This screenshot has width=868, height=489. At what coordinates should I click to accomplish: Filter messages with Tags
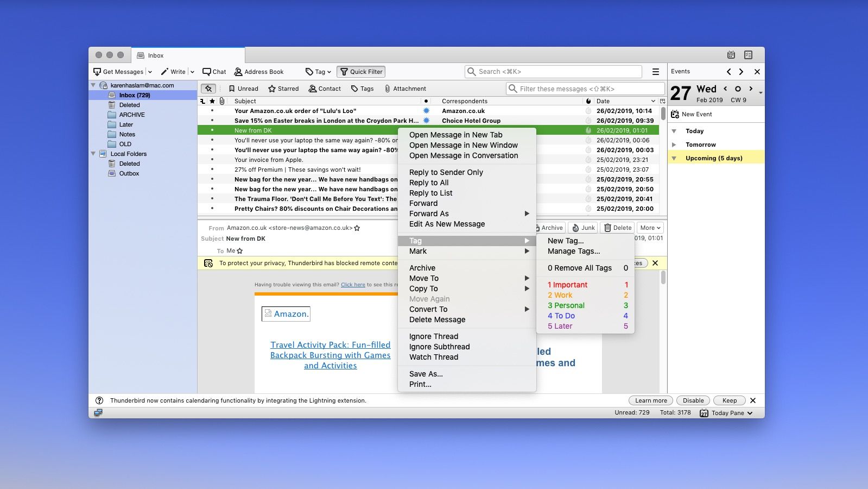(362, 89)
